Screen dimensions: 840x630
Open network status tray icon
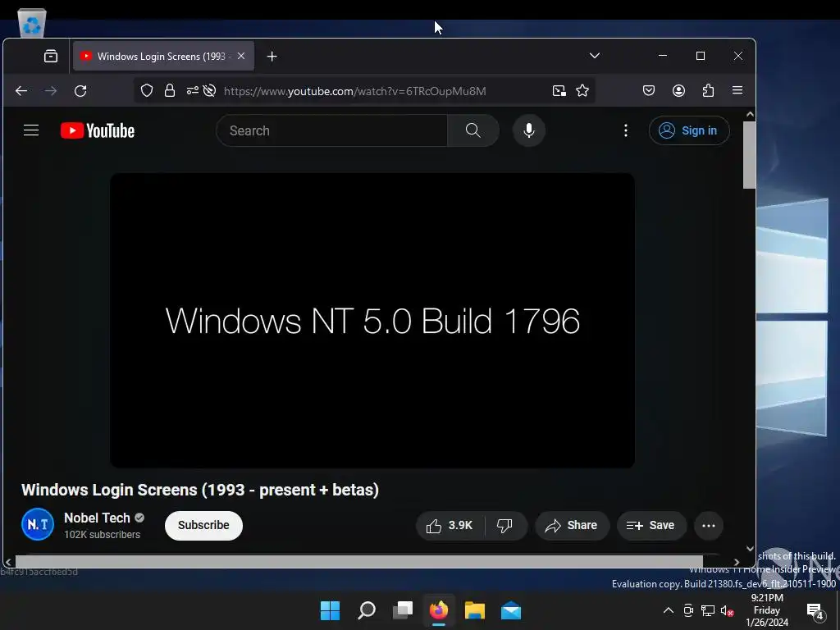coord(708,610)
